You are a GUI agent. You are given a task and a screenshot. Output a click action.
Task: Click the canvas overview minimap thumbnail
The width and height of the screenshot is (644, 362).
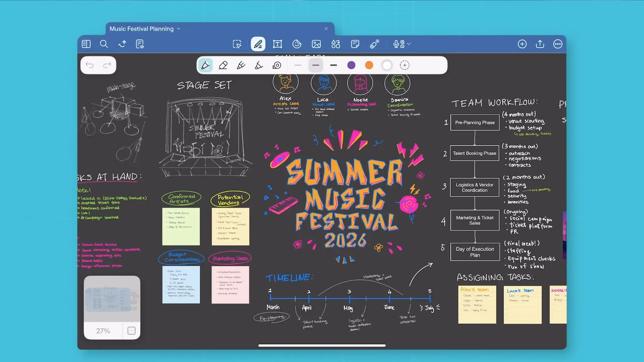coord(112,298)
